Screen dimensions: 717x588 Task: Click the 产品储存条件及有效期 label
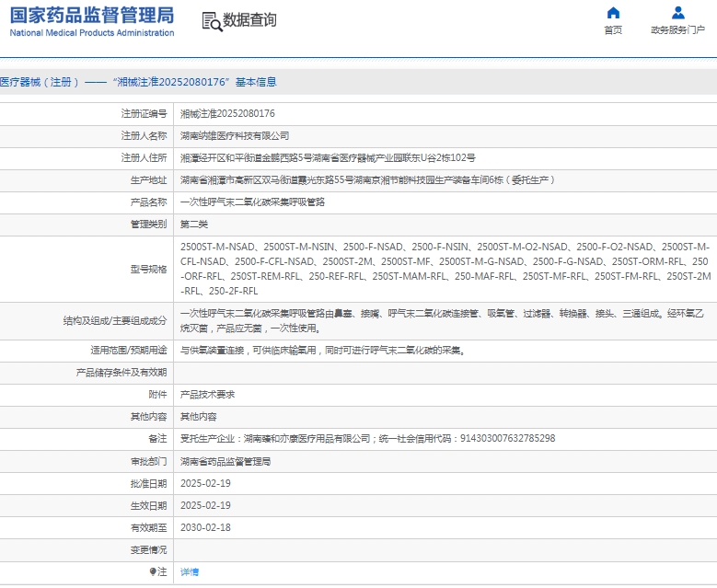121,372
